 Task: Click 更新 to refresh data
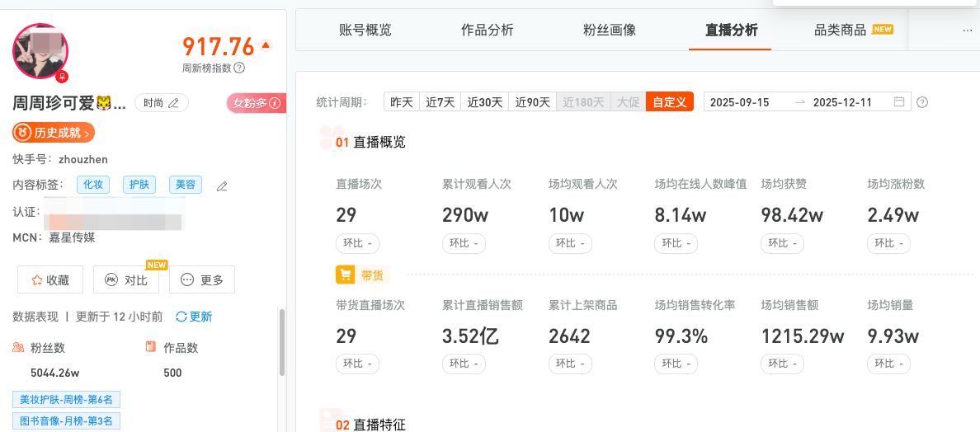195,317
